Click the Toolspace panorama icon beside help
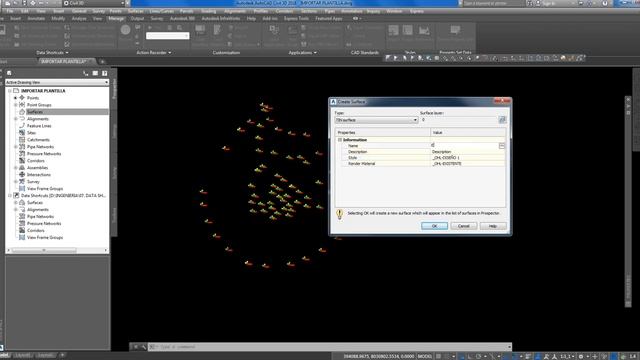The width and height of the screenshot is (640, 360). pyautogui.click(x=95, y=73)
